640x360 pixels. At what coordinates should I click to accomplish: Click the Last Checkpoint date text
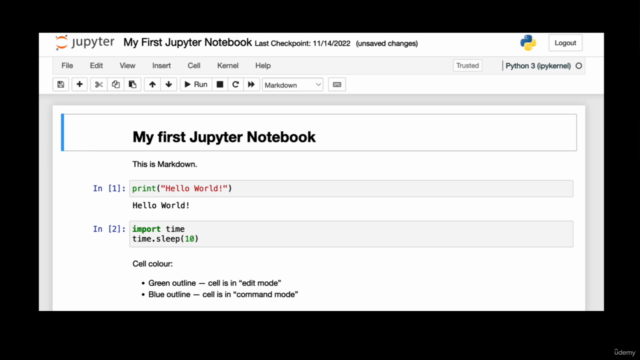click(302, 43)
